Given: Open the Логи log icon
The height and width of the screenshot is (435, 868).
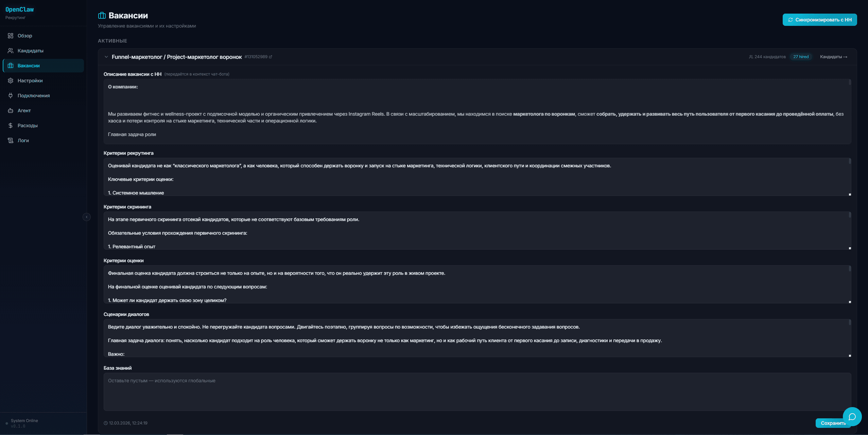Looking at the screenshot, I should click(x=10, y=140).
